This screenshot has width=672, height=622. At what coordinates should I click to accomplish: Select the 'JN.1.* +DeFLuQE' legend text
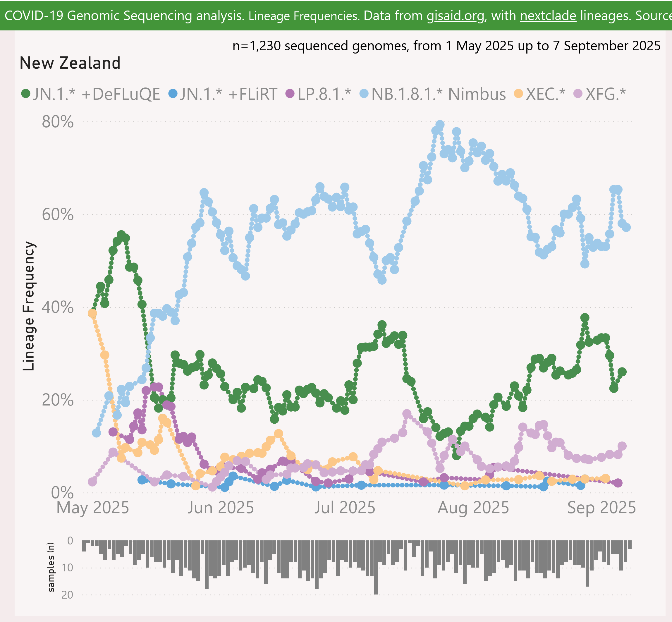(97, 94)
